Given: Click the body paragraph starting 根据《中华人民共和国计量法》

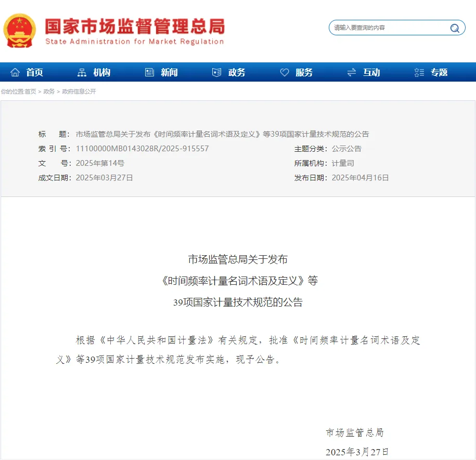Looking at the screenshot, I should 238,350.
